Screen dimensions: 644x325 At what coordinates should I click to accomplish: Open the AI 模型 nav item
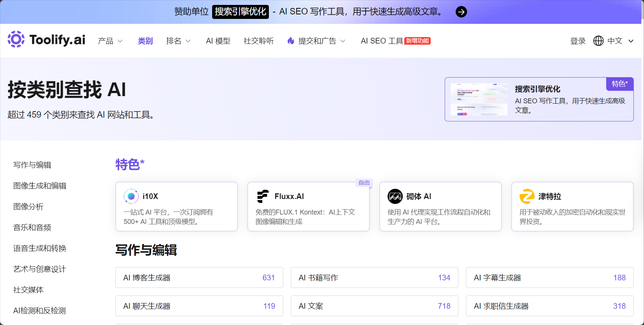pyautogui.click(x=218, y=41)
